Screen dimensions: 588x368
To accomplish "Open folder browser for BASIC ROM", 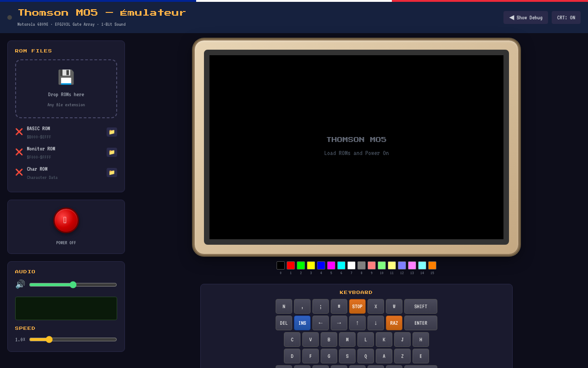I will point(112,132).
